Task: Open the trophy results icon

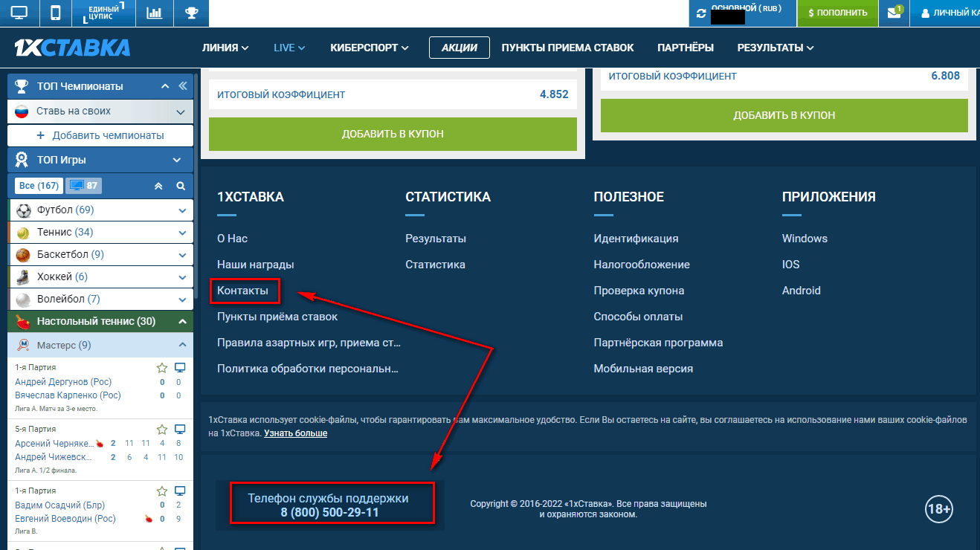Action: pyautogui.click(x=191, y=13)
